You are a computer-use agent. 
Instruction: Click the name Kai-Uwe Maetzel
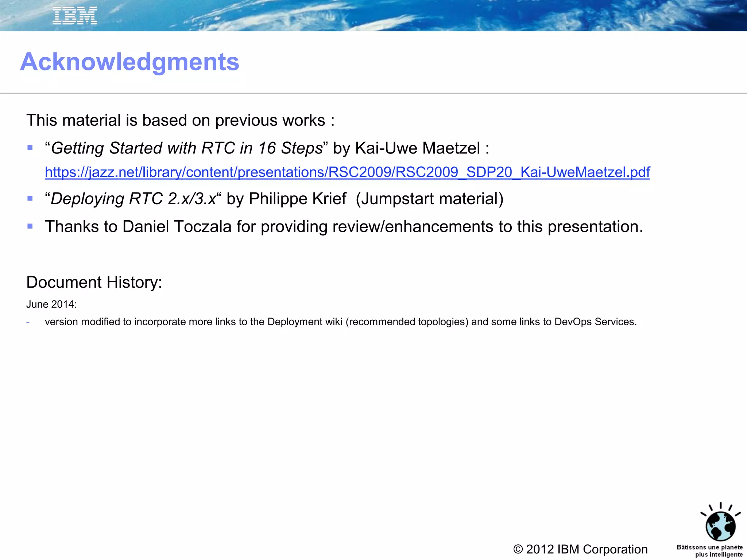[417, 148]
